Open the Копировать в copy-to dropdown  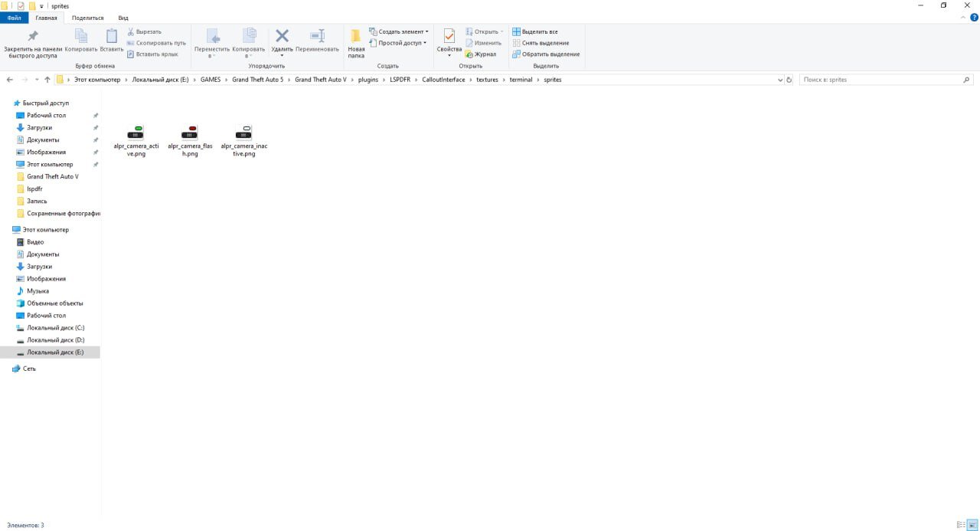(x=249, y=44)
